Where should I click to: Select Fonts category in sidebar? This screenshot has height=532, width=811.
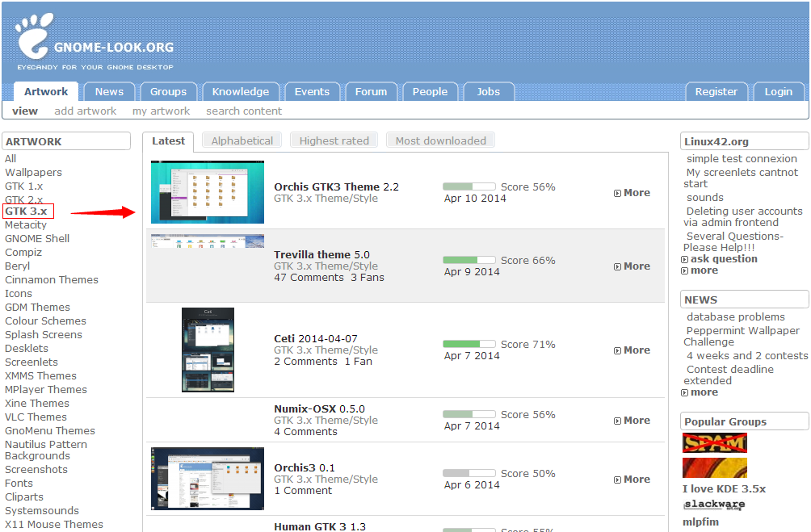pyautogui.click(x=19, y=483)
